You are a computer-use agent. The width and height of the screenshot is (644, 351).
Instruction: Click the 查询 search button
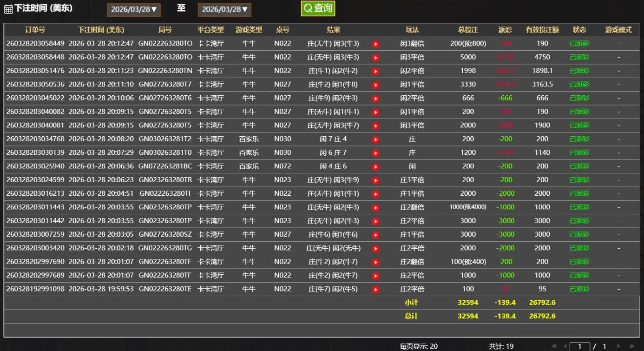pos(318,8)
